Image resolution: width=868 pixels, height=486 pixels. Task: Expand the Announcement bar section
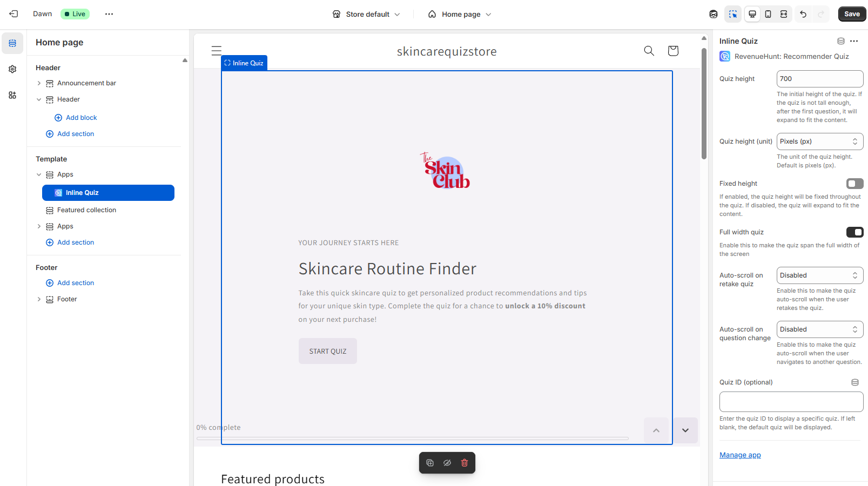39,83
